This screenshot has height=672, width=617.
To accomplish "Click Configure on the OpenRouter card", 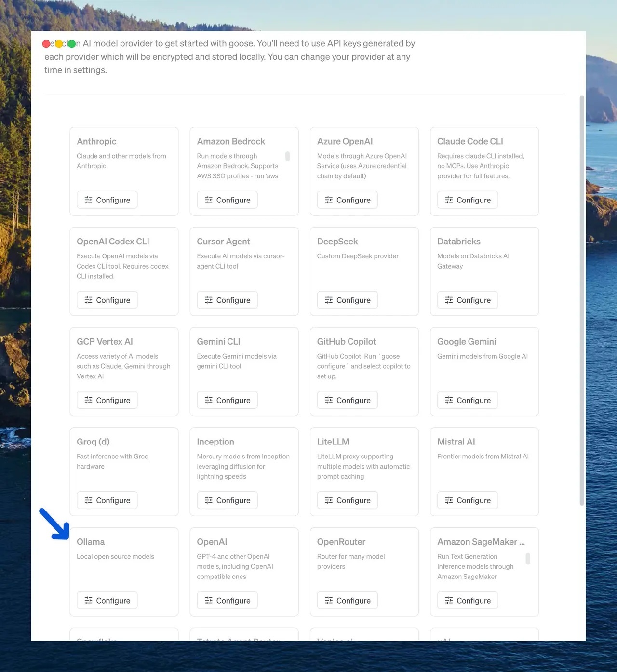I will click(x=347, y=600).
